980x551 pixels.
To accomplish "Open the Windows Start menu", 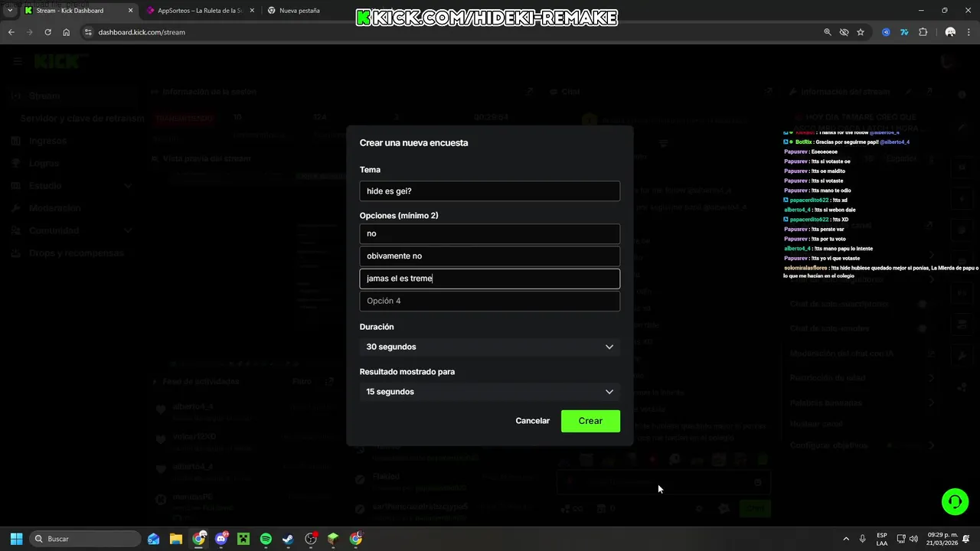I will click(x=16, y=539).
